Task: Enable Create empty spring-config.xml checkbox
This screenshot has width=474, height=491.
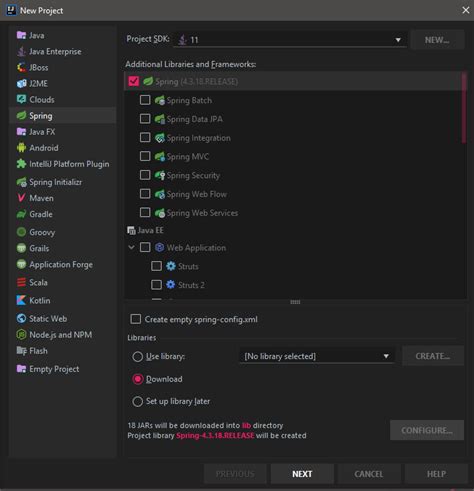Action: click(x=136, y=319)
